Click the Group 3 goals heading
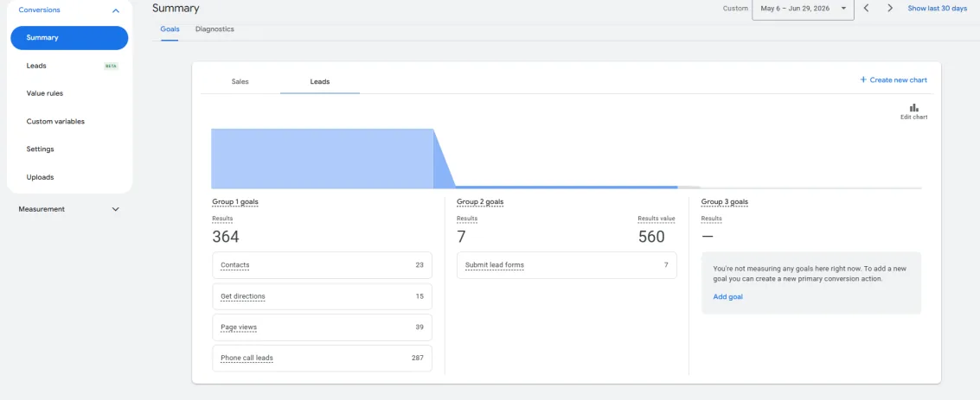 point(724,202)
